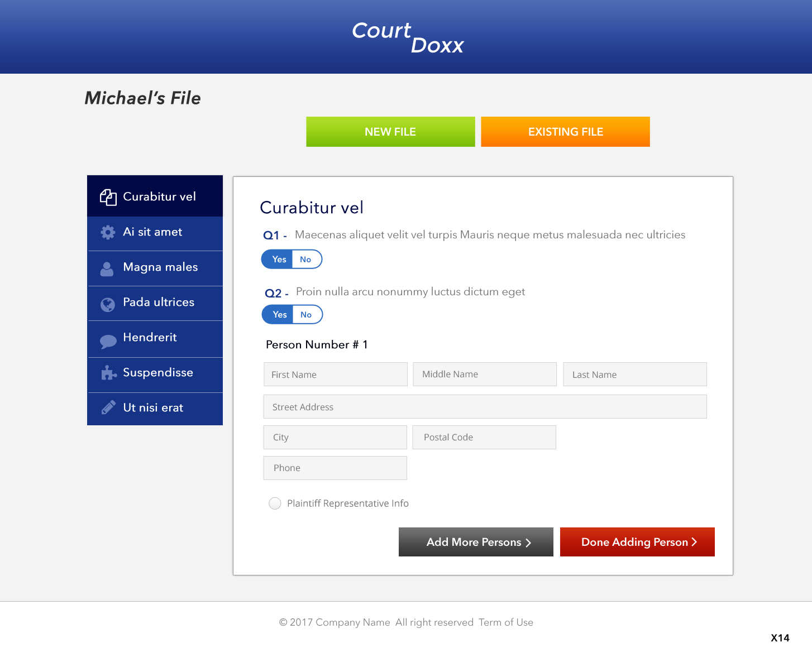The image size is (812, 653).
Task: Click the Q2 question text starting with Proin
Action: [410, 292]
